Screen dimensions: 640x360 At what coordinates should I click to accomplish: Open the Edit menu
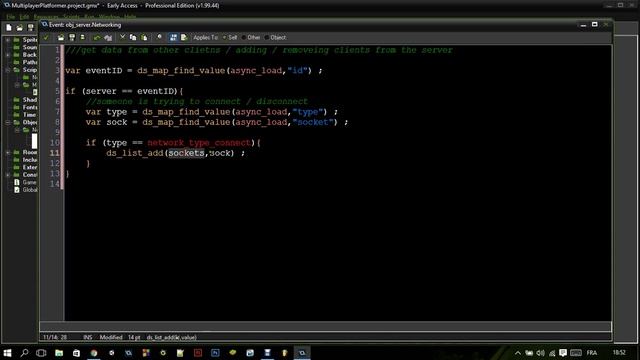tap(24, 17)
